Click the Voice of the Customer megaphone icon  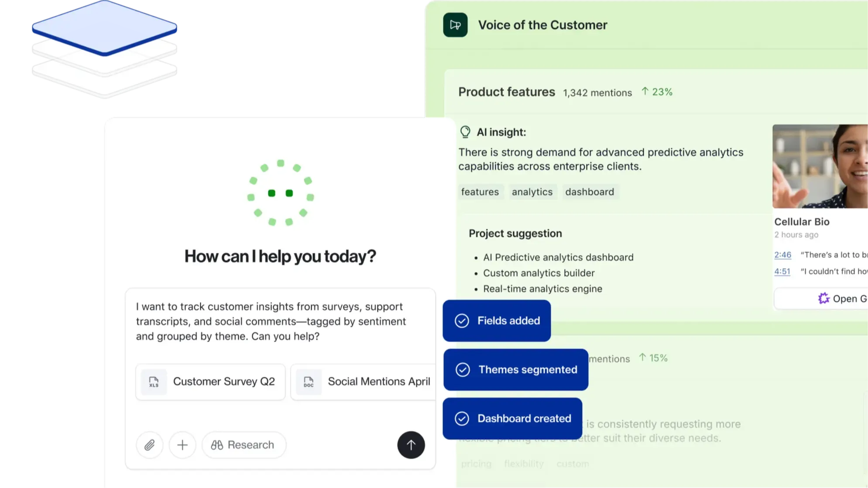tap(455, 25)
